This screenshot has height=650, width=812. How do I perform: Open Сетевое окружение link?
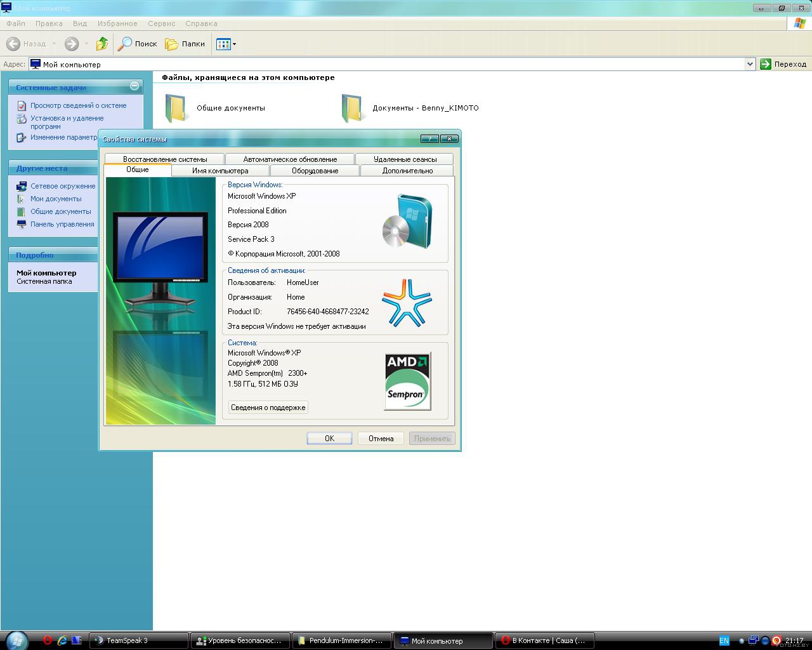click(x=63, y=186)
